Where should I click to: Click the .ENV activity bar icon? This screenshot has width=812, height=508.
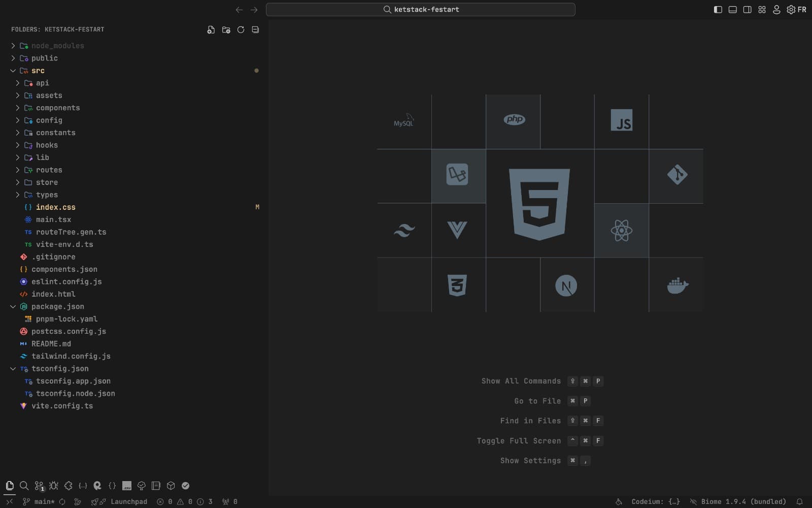[127, 486]
